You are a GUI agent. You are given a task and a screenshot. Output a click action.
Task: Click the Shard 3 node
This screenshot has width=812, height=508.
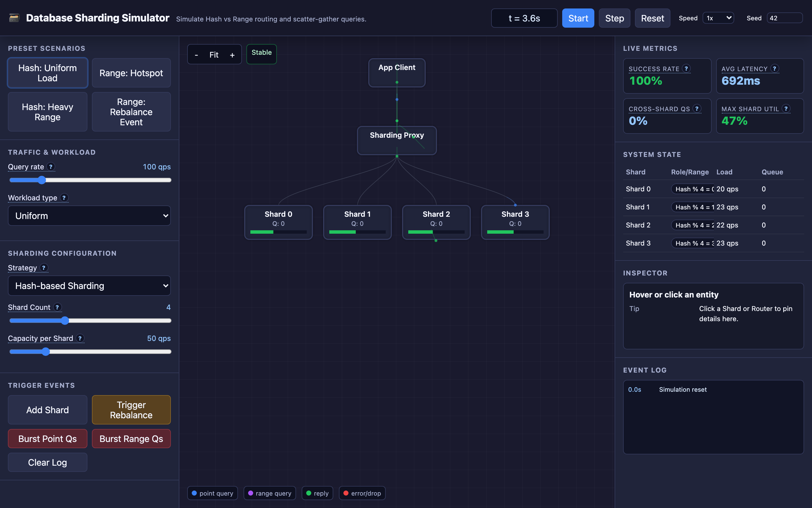pos(515,222)
